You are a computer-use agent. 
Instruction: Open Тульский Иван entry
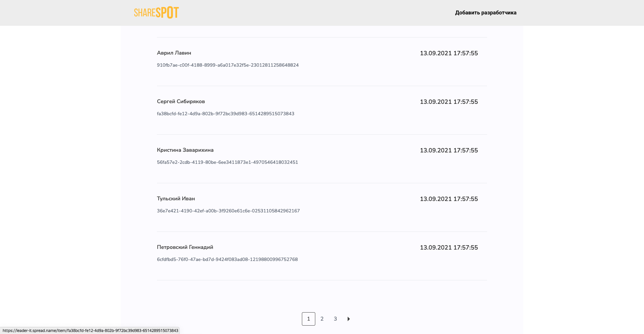point(176,199)
